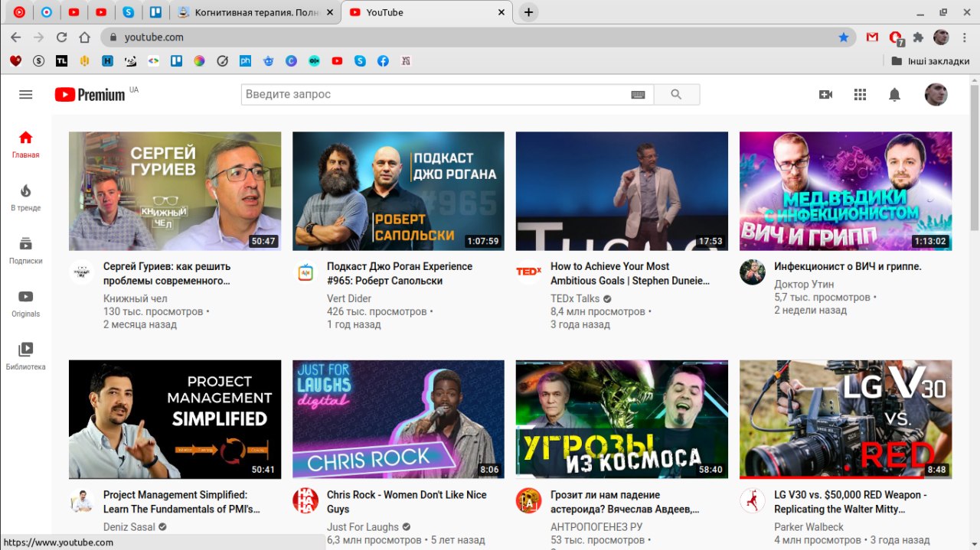This screenshot has height=550, width=980.
Task: Visit the Книжный чел channel
Action: [135, 298]
